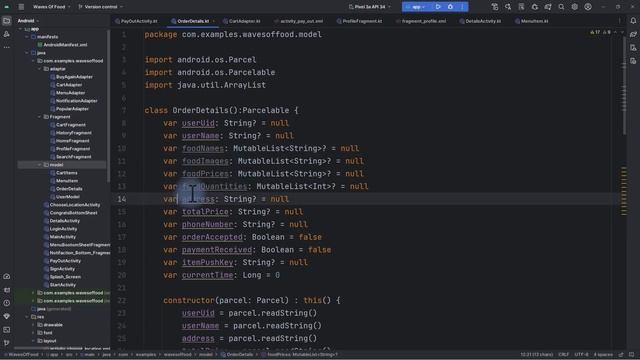This screenshot has height=360, width=640.
Task: Click the UTF-8 encoding status entry
Action: pyautogui.click(x=581, y=355)
